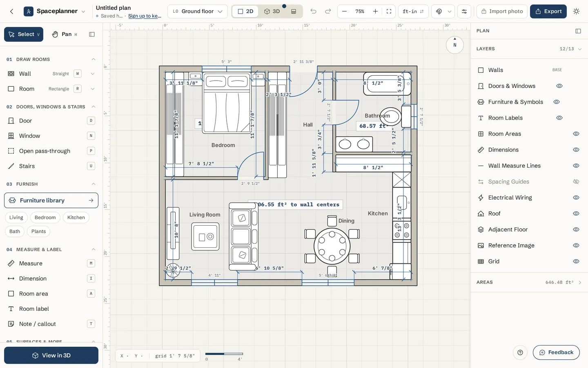Viewport: 588px width, 368px height.
Task: Open the Ground floor dropdown
Action: click(198, 11)
